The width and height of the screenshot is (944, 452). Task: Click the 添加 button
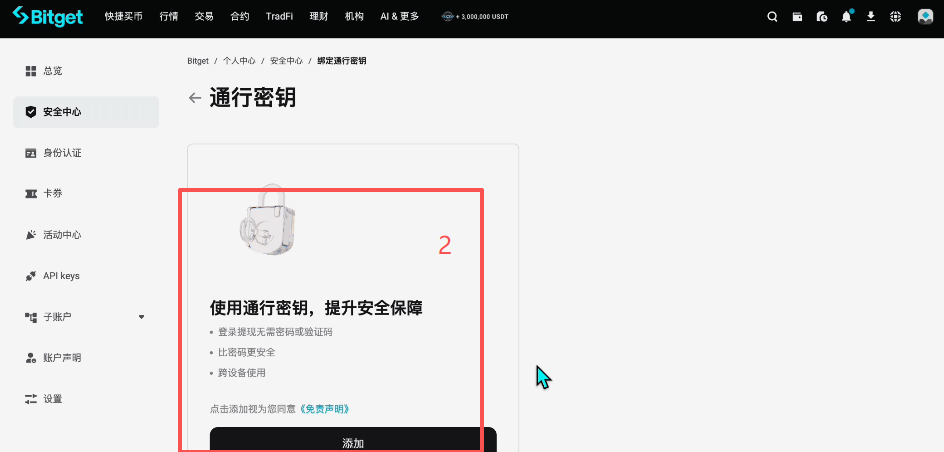[353, 440]
